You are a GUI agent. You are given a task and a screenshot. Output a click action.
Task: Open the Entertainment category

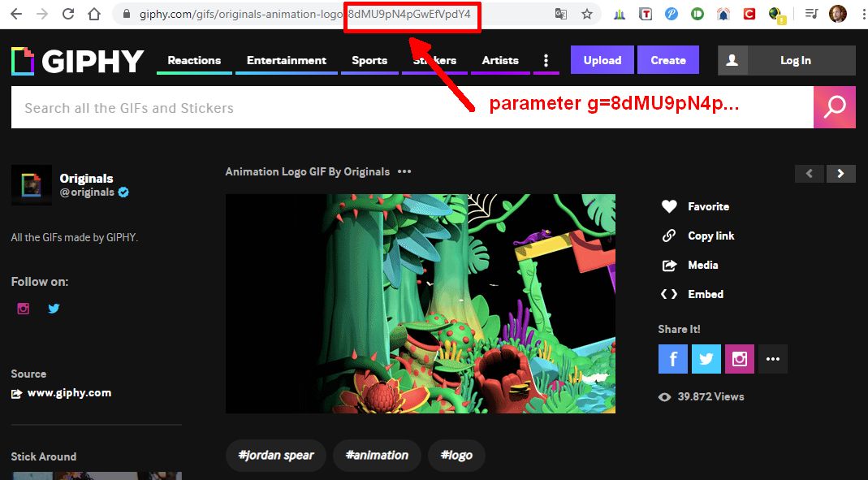click(286, 60)
